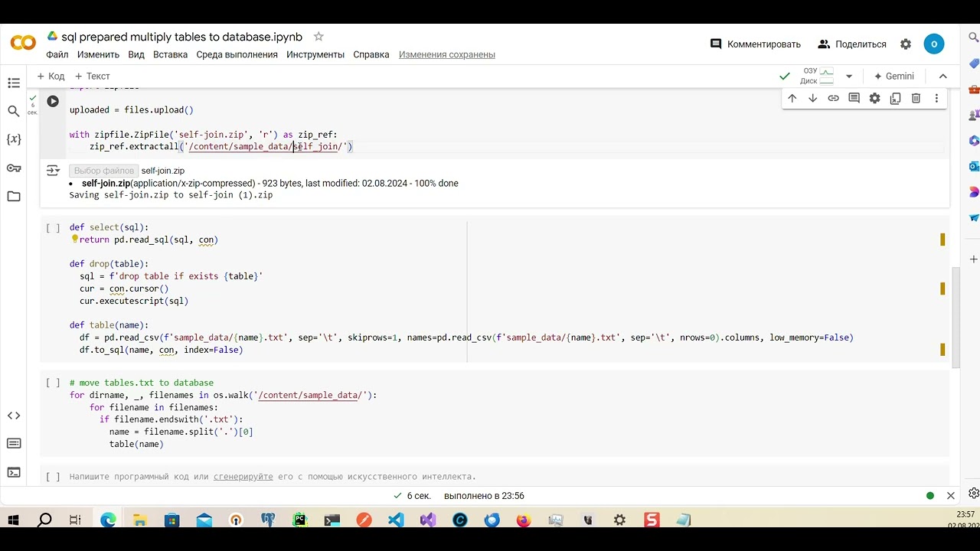Move cell up with the arrow
This screenshot has height=551, width=980.
792,98
